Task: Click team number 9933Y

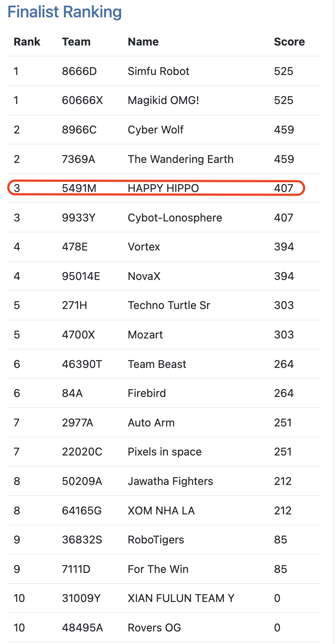Action: [x=79, y=218]
